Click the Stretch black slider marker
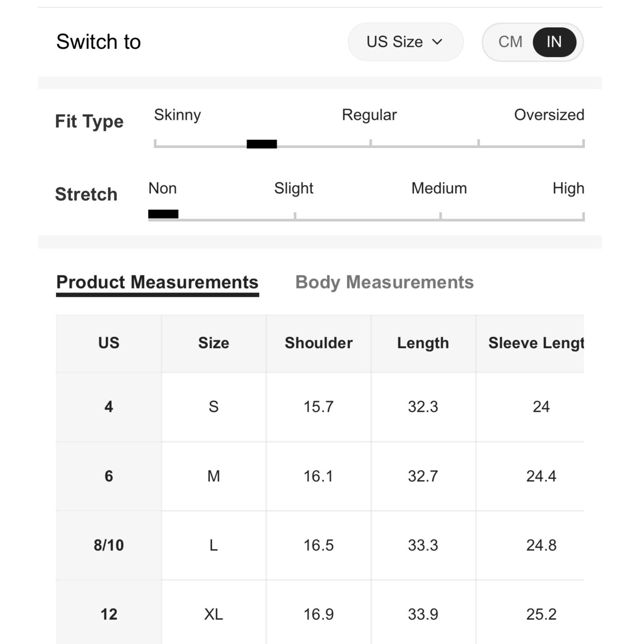 [163, 214]
